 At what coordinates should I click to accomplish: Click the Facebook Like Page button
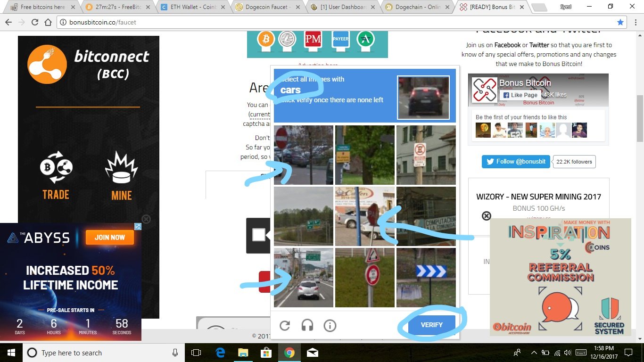[x=520, y=95]
